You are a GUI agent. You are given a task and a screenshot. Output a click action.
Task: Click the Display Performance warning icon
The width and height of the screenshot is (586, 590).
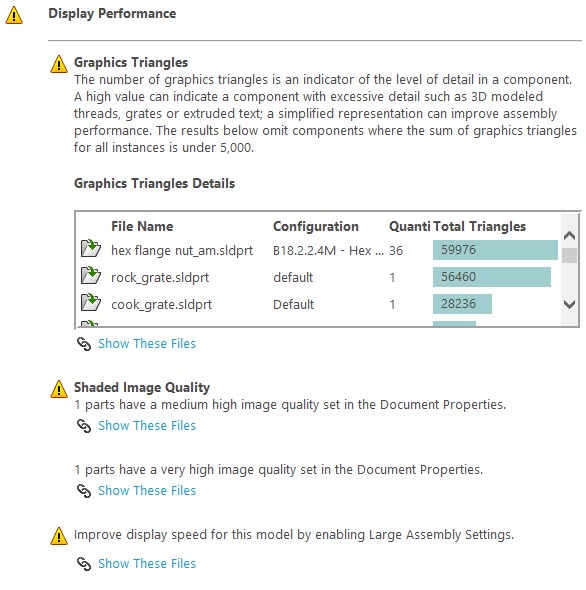[x=14, y=15]
